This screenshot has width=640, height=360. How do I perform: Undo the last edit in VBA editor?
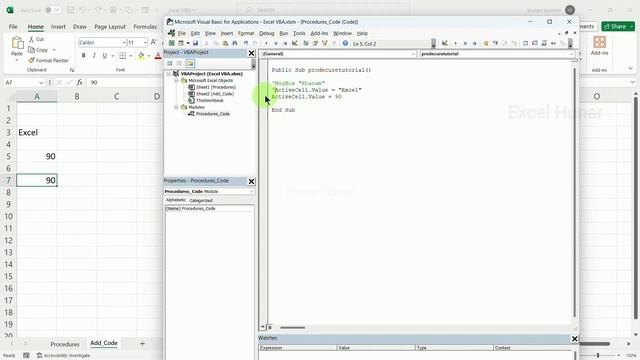click(246, 43)
